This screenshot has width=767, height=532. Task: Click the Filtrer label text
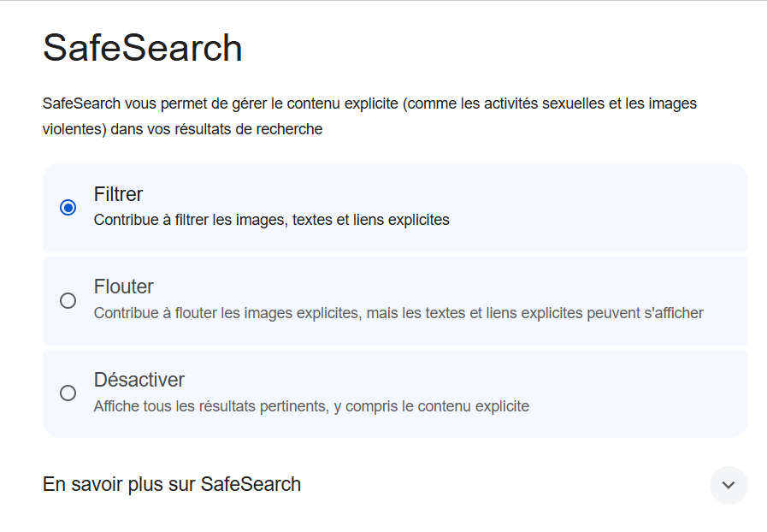click(x=118, y=195)
